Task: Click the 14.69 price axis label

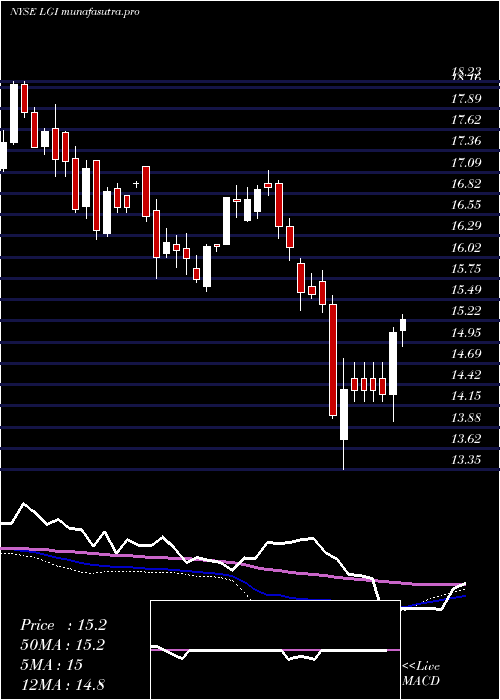Action: pos(466,354)
